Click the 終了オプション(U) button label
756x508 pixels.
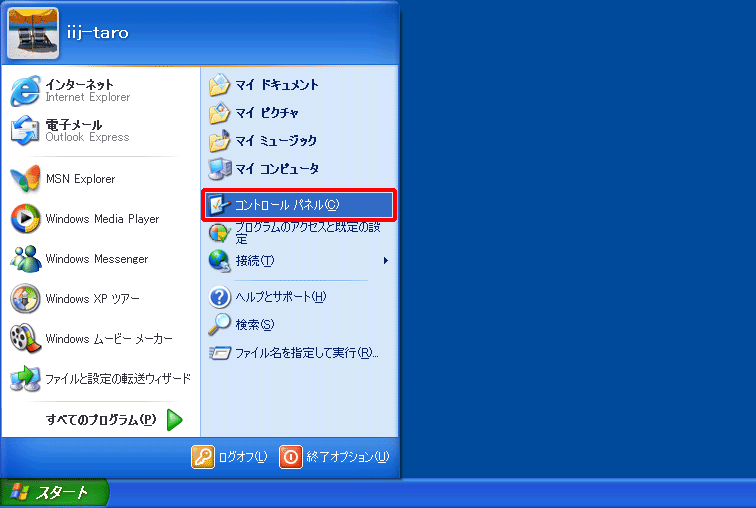pyautogui.click(x=348, y=456)
